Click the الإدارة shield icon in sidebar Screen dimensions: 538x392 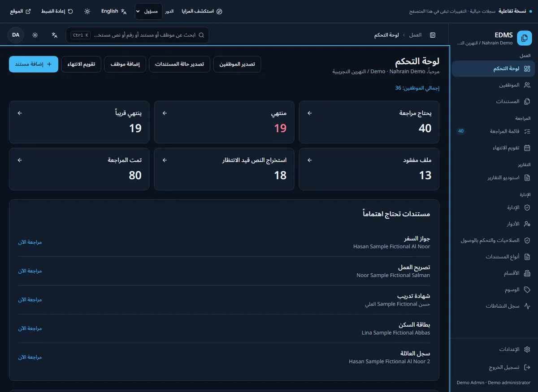point(527,207)
